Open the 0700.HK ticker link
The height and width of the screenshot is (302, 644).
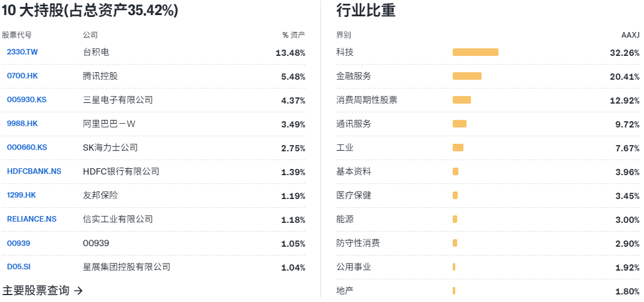[22, 76]
